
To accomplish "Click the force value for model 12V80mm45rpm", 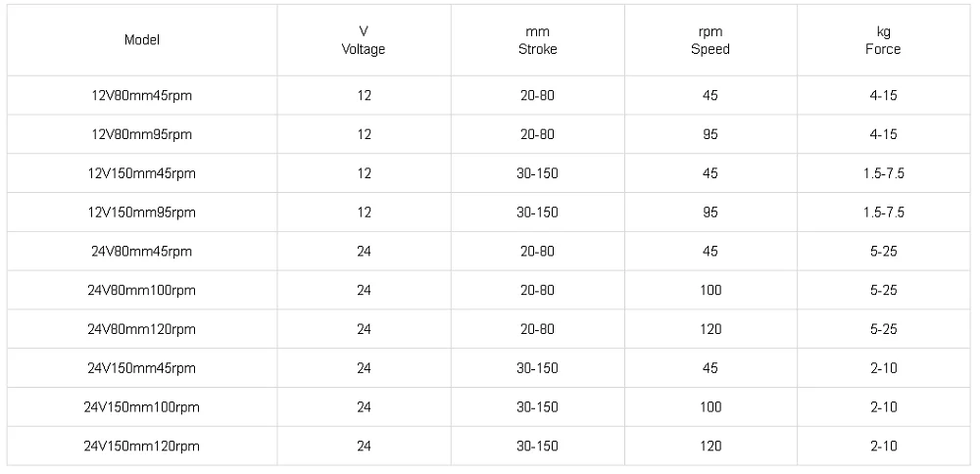I will point(884,95).
